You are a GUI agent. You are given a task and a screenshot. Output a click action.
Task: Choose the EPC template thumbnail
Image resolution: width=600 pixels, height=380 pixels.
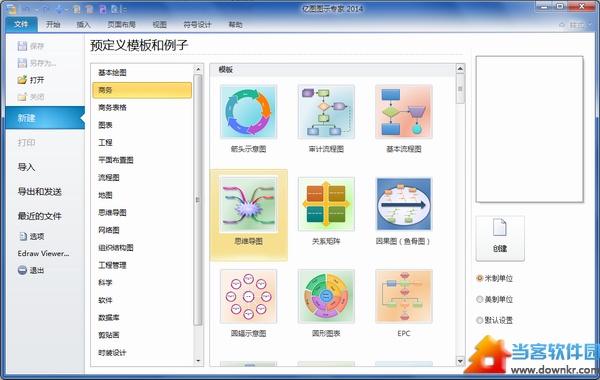[x=404, y=296]
